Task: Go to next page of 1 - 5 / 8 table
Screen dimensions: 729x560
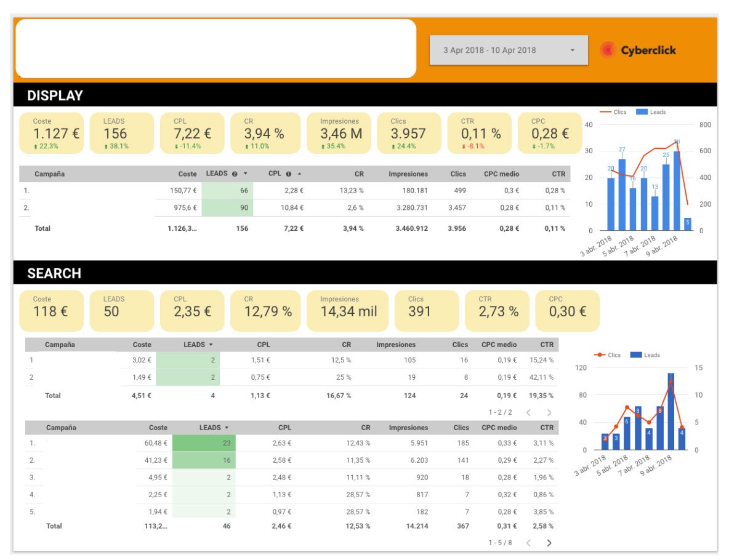Action: tap(549, 543)
